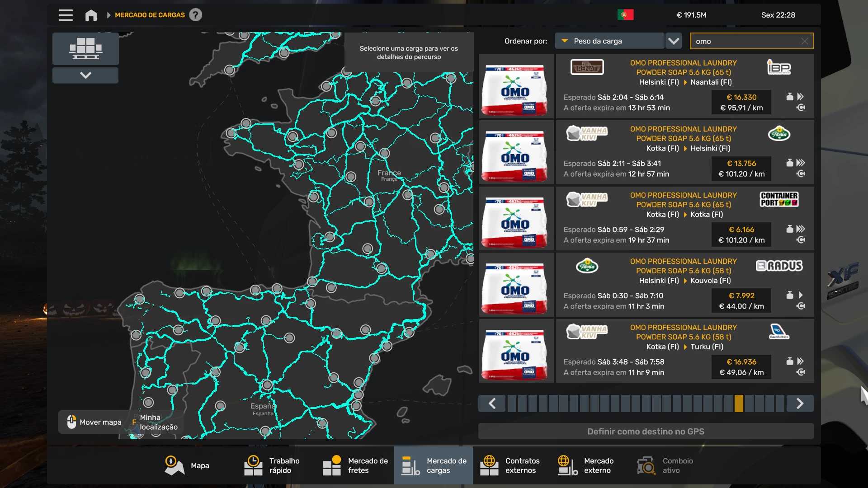This screenshot has width=868, height=488.
Task: Open the Trabalho rápido tab
Action: click(272, 465)
